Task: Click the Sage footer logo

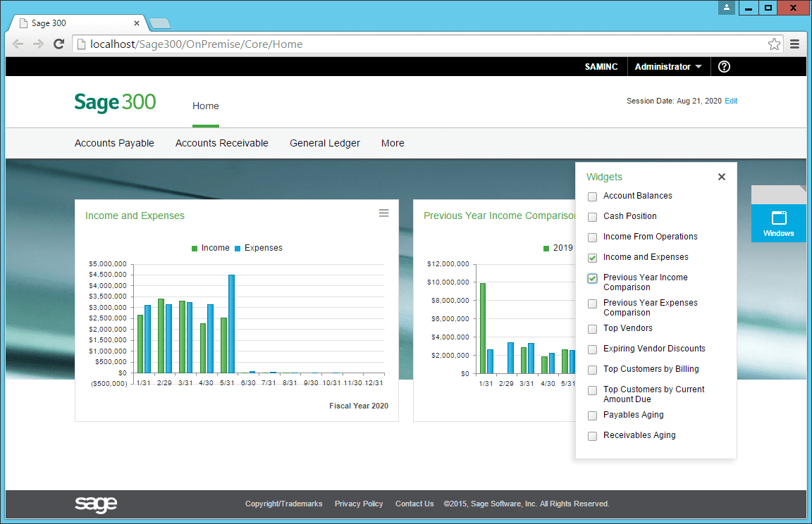Action: coord(96,504)
